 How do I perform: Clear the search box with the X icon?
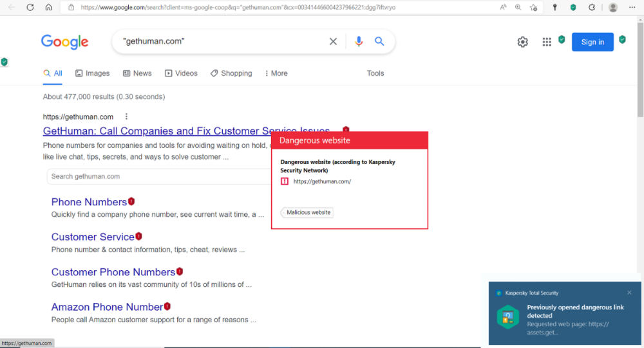(x=333, y=41)
